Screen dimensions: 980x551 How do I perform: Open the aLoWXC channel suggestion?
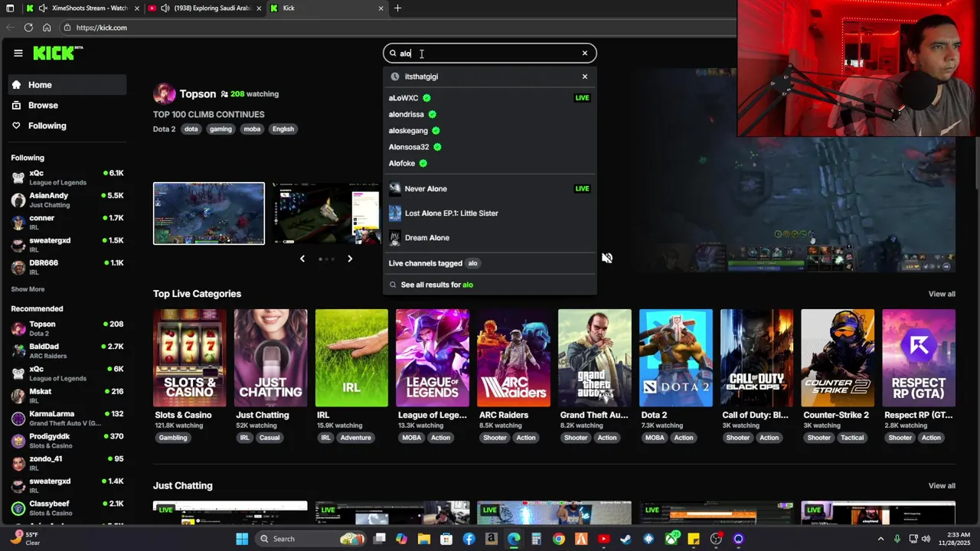coord(489,98)
